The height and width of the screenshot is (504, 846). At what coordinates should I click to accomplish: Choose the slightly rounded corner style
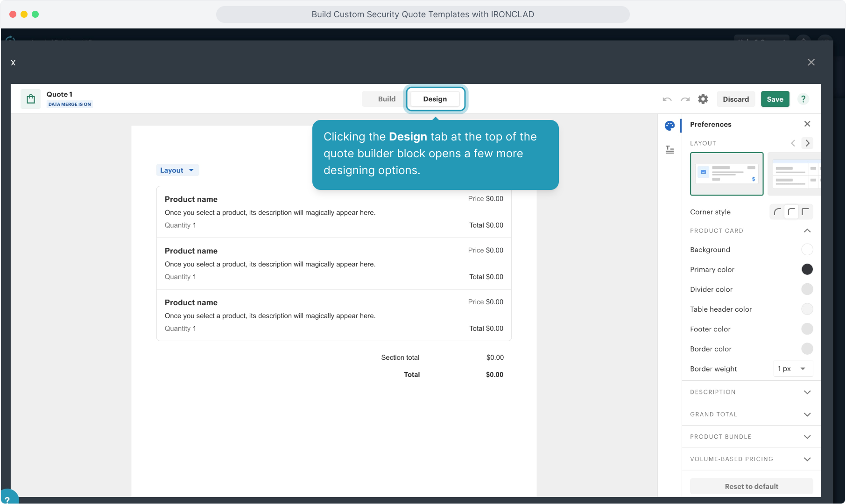tap(791, 212)
